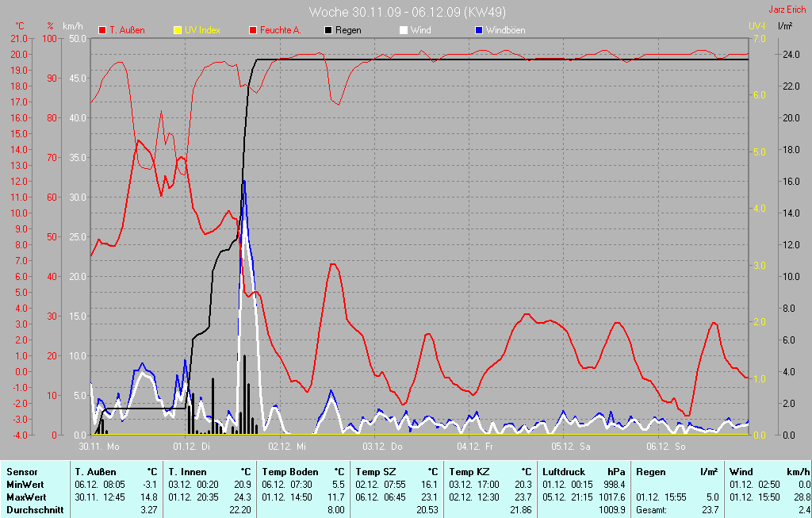Click the name 'Jarz Erich' in the corner
The width and height of the screenshot is (812, 518).
[787, 10]
